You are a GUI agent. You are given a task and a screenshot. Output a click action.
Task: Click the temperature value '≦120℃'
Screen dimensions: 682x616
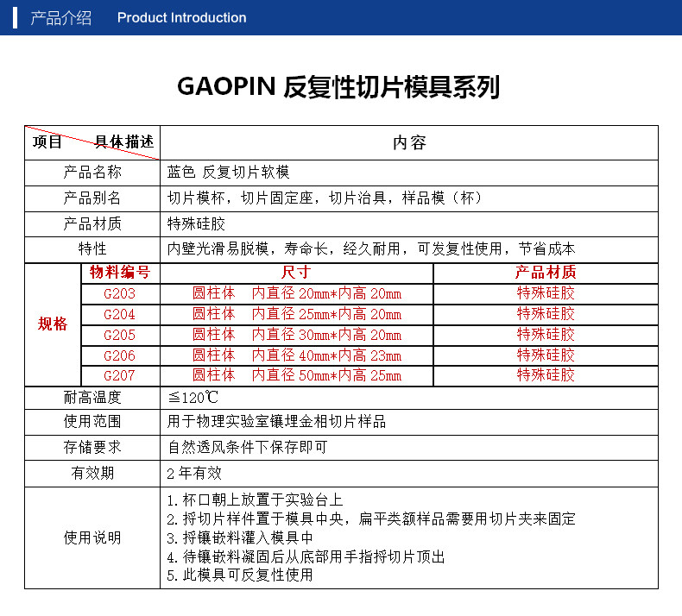click(193, 398)
